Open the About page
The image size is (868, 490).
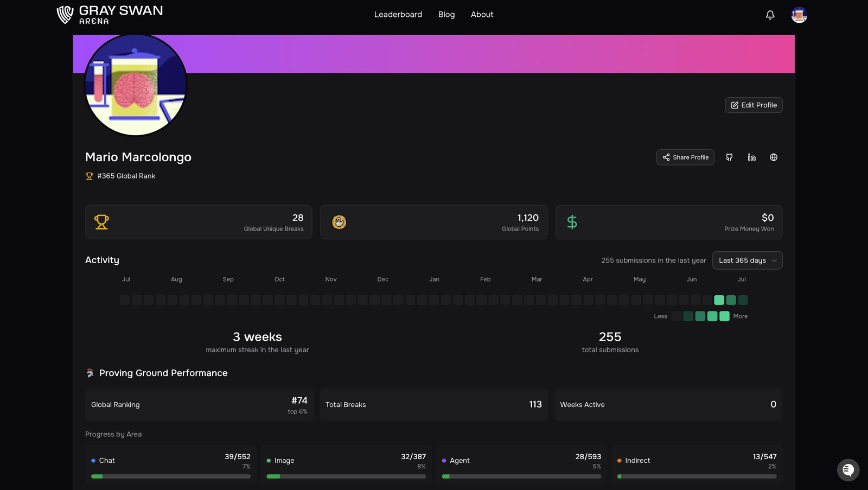click(482, 15)
